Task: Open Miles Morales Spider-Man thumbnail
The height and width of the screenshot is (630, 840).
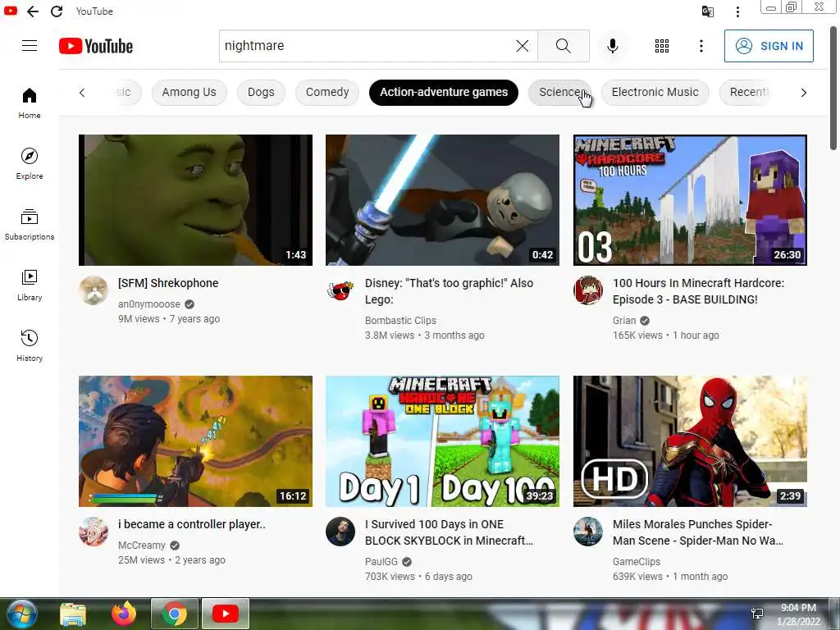Action: click(690, 441)
